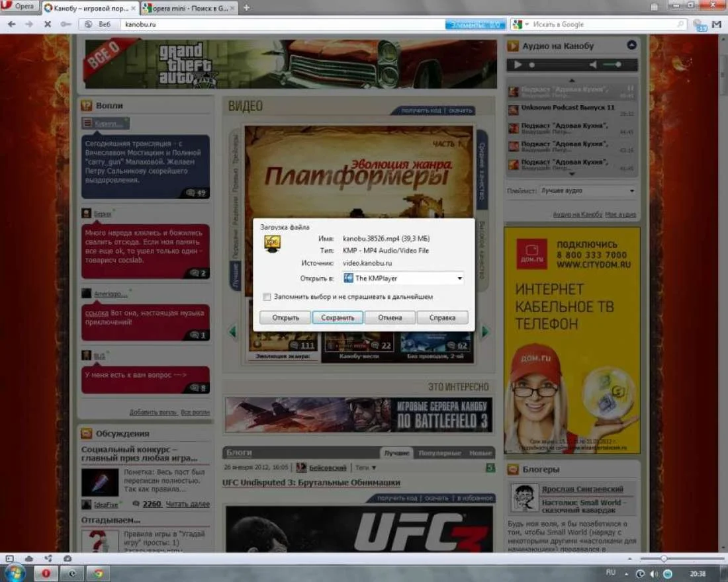728x582 pixels.
Task: Open the Теги dropdown under blog post
Action: point(366,468)
